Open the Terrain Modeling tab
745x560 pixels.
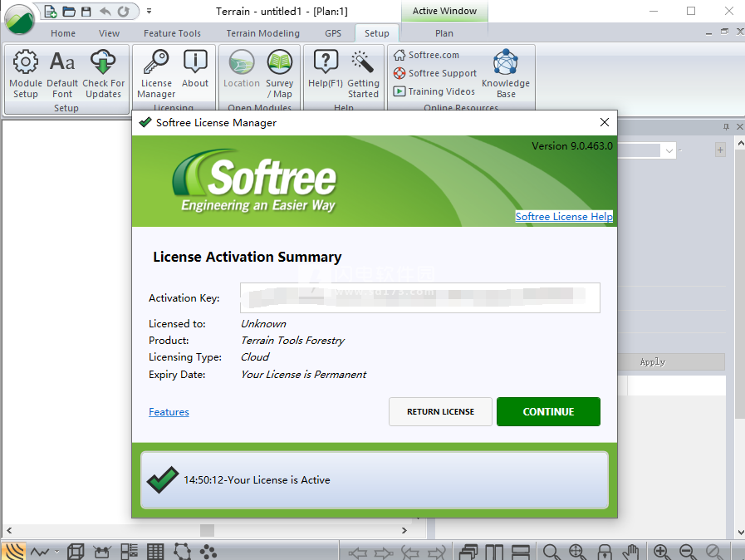pos(262,33)
